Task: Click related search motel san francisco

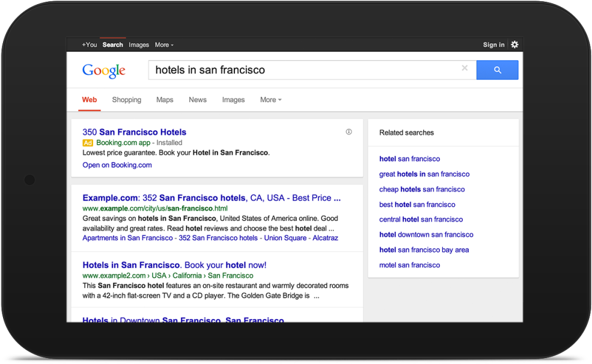Action: (409, 265)
